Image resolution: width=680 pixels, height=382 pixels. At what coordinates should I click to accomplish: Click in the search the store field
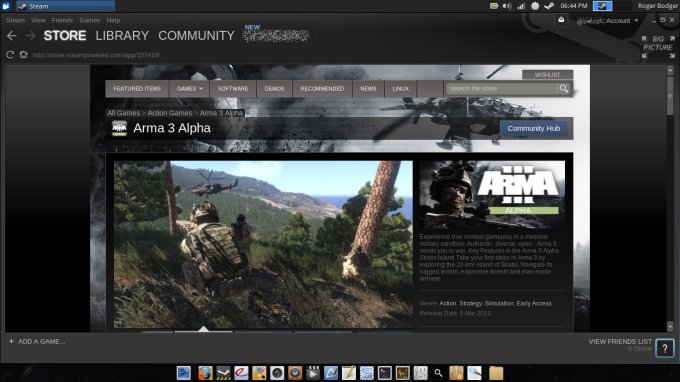502,88
